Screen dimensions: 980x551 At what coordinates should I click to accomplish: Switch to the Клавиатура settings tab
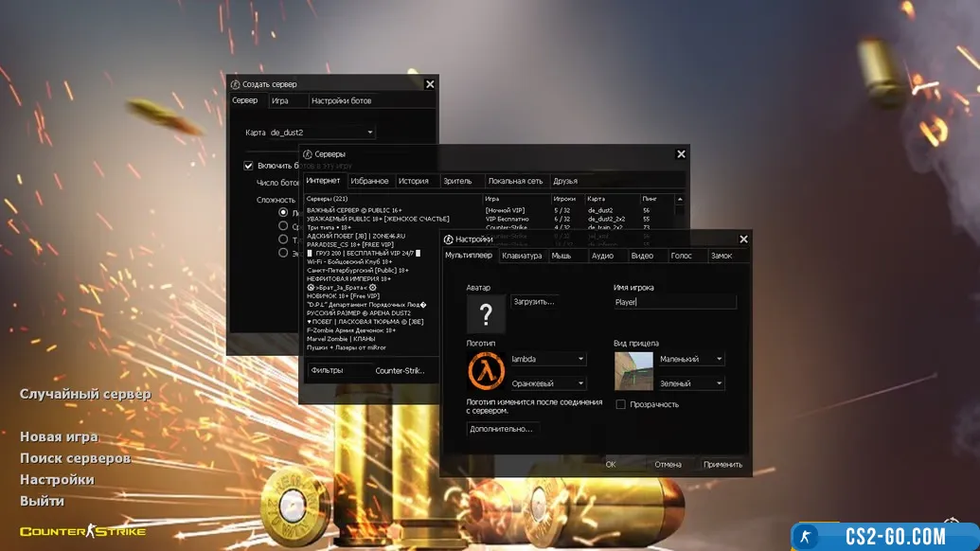click(x=522, y=256)
